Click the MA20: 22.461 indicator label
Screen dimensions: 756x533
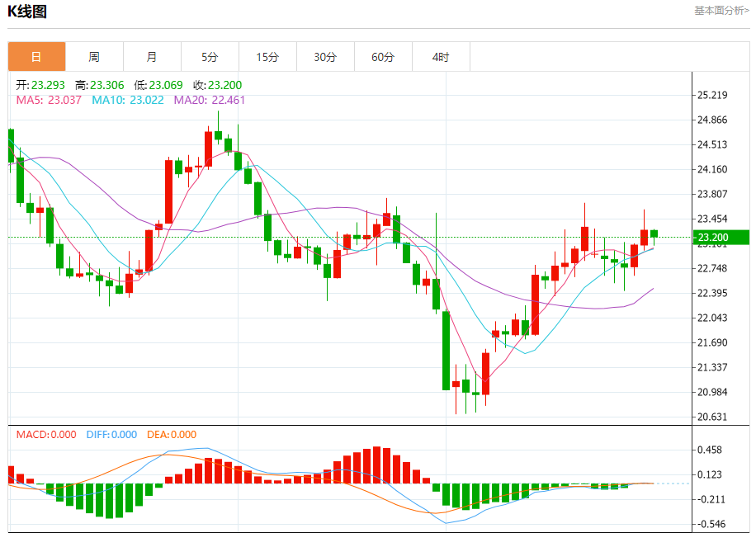(x=210, y=100)
